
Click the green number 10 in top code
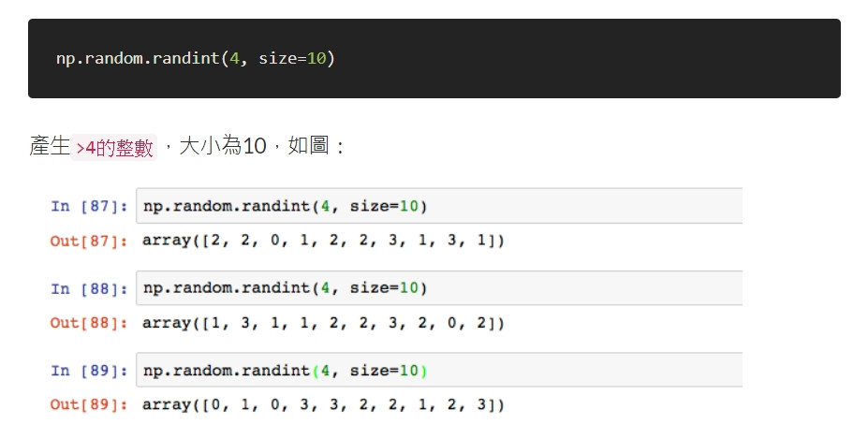pos(316,58)
